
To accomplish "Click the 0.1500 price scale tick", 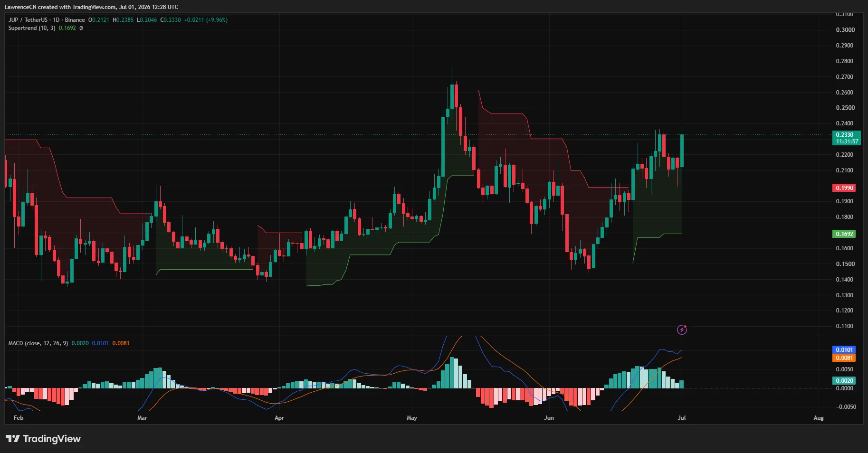I will [845, 264].
